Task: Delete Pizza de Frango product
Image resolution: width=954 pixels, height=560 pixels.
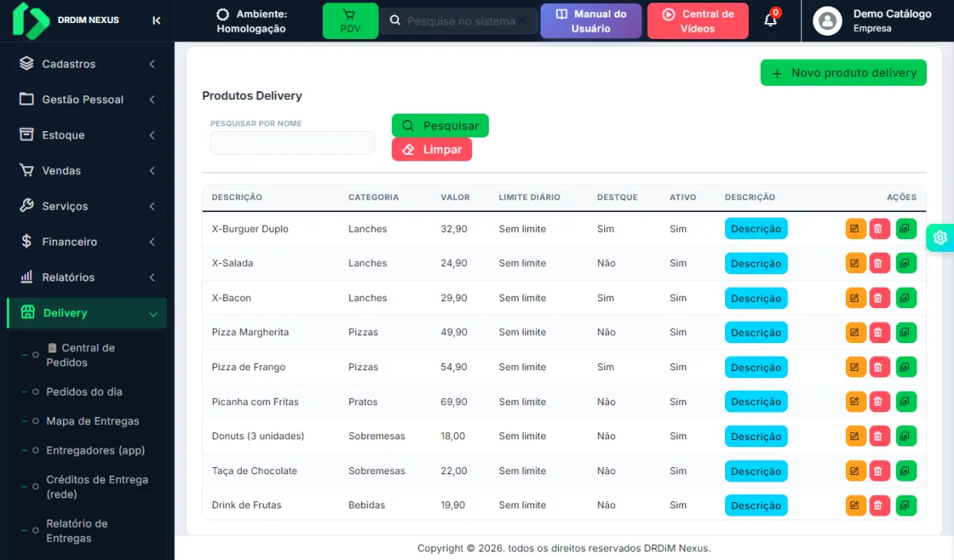Action: click(x=879, y=367)
